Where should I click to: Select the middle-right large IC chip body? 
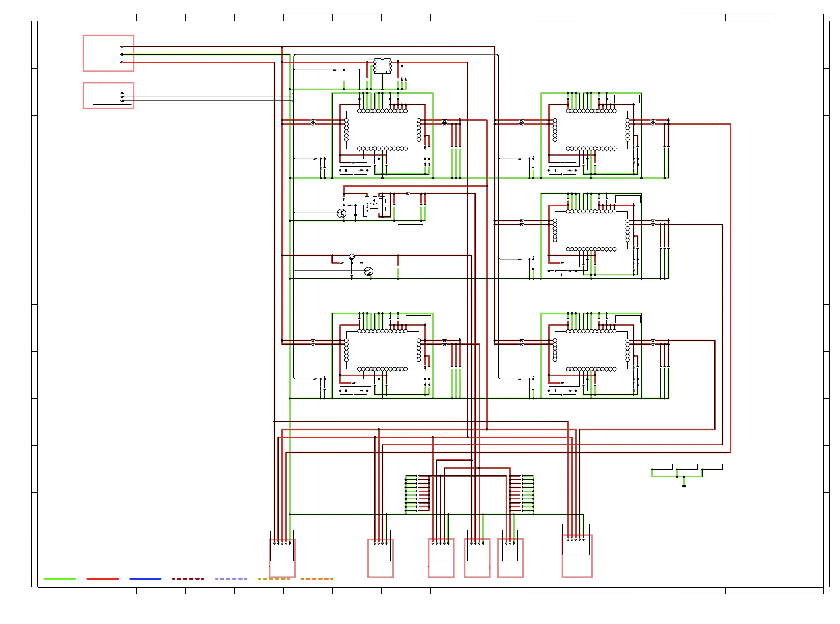[x=591, y=230]
